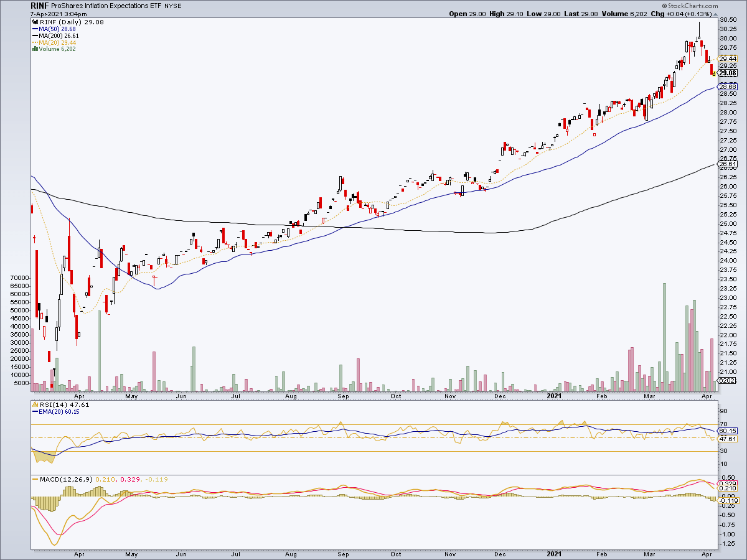This screenshot has height=560, width=747.
Task: Click the 2021 year label under volume panel
Action: coord(555,395)
